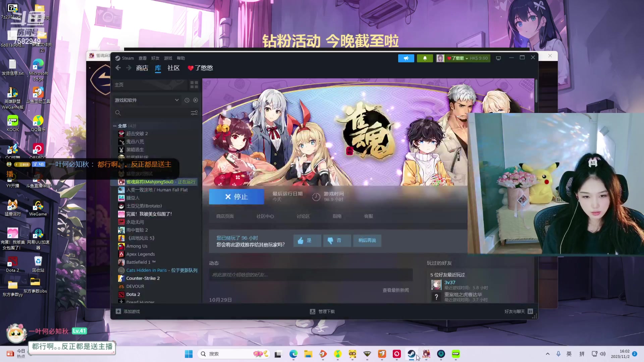Open File Explorer from taskbar

tap(308, 354)
